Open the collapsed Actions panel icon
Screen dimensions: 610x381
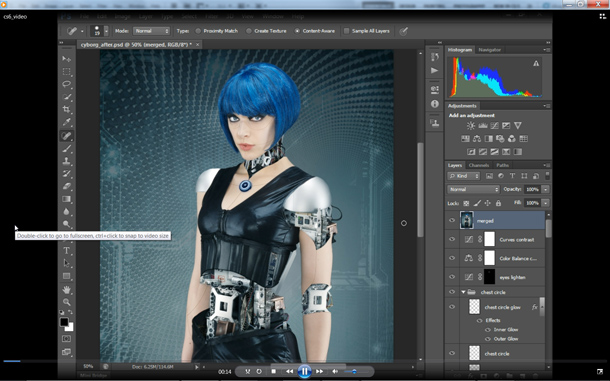pos(435,70)
